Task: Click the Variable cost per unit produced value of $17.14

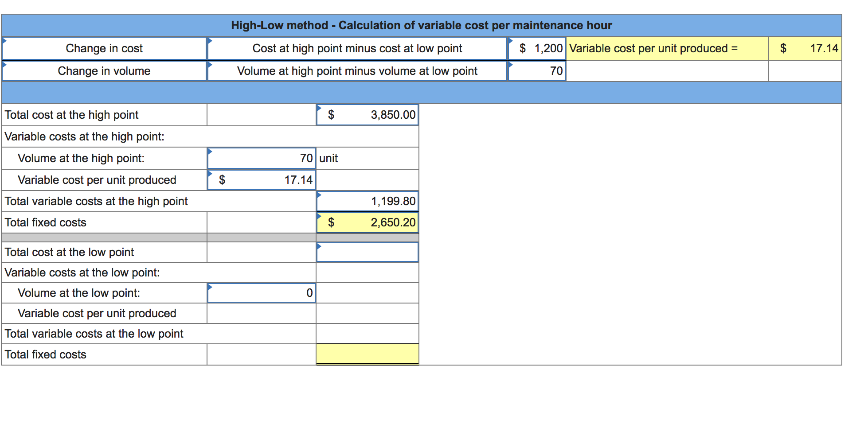Action: pos(261,179)
